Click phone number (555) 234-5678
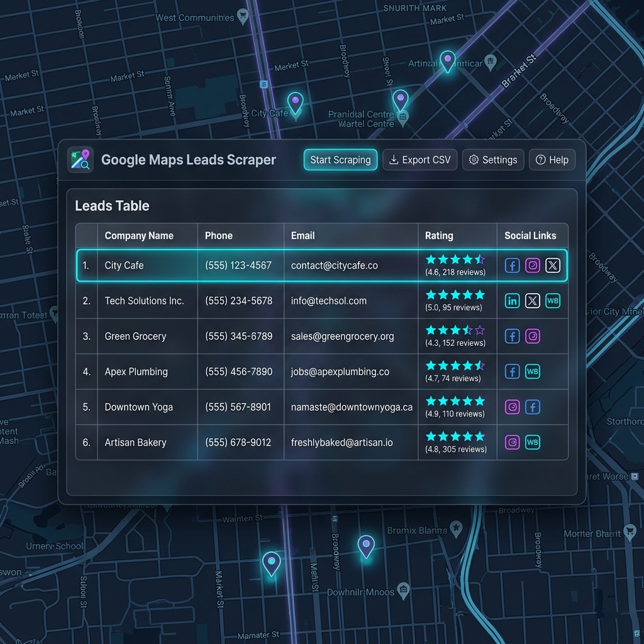644x644 pixels. [x=238, y=301]
